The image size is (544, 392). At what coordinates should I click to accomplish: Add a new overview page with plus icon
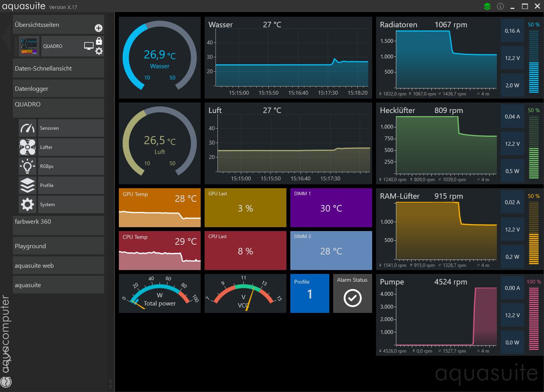99,28
